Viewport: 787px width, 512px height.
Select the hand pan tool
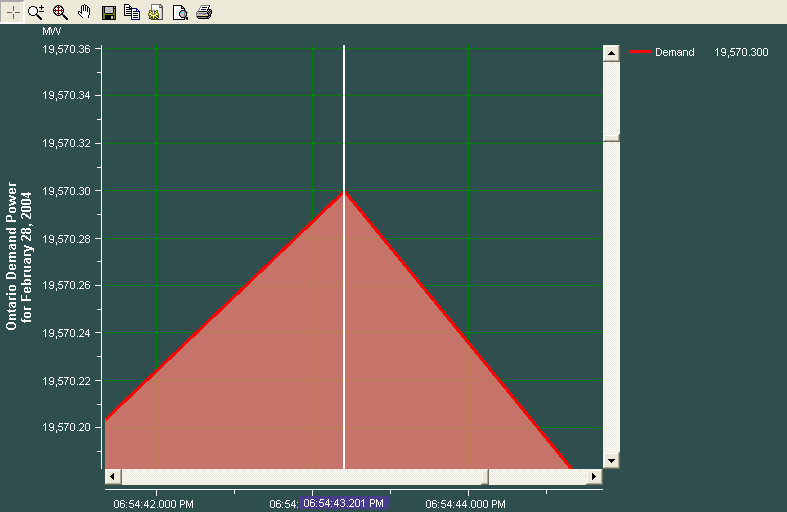[84, 12]
